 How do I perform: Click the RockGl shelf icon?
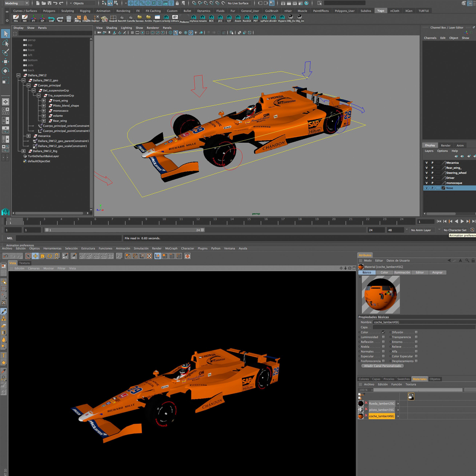[247, 18]
